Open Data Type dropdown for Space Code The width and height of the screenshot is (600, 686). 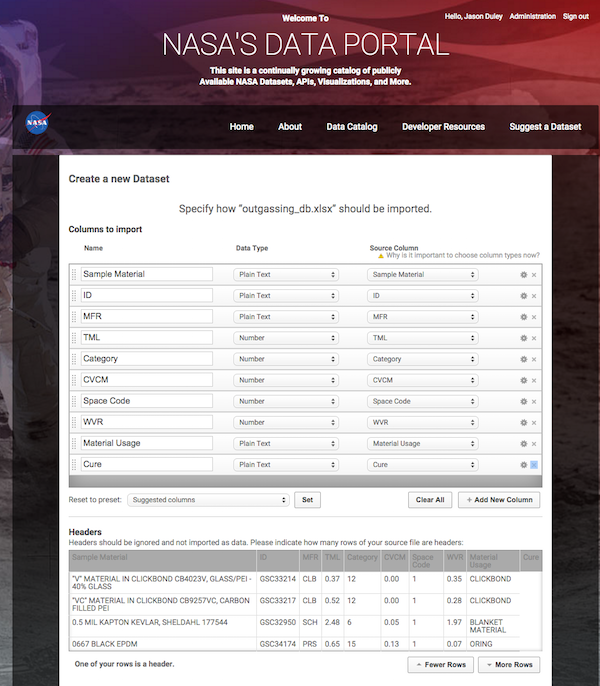pos(286,401)
